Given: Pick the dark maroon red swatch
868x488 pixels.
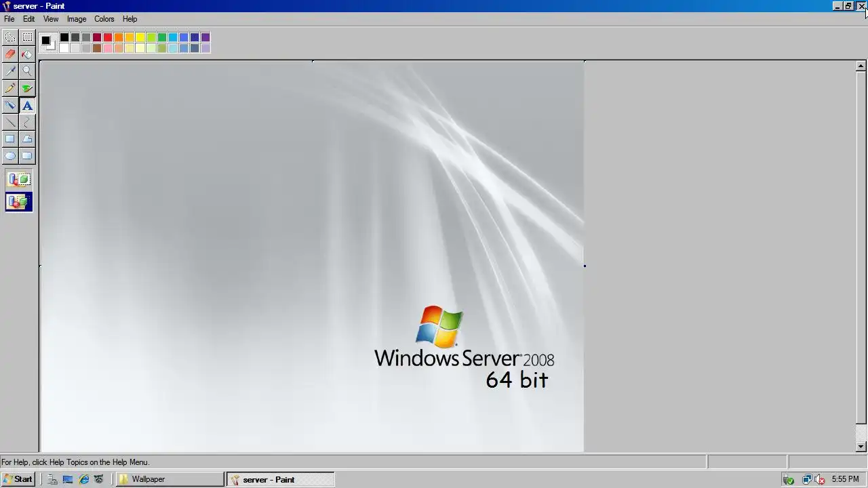Looking at the screenshot, I should (97, 37).
